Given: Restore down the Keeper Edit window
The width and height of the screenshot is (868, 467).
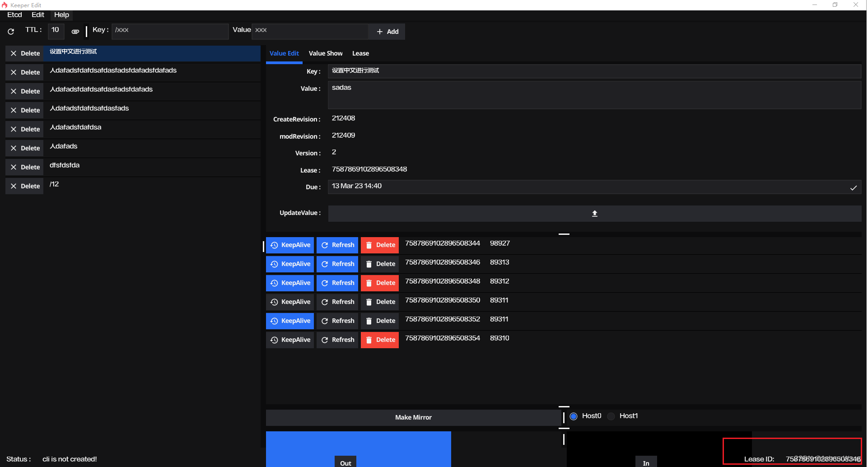Looking at the screenshot, I should click(835, 5).
